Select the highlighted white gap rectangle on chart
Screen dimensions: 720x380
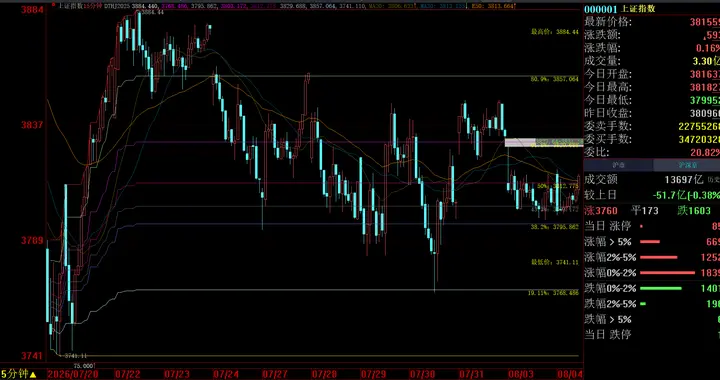[x=544, y=142]
